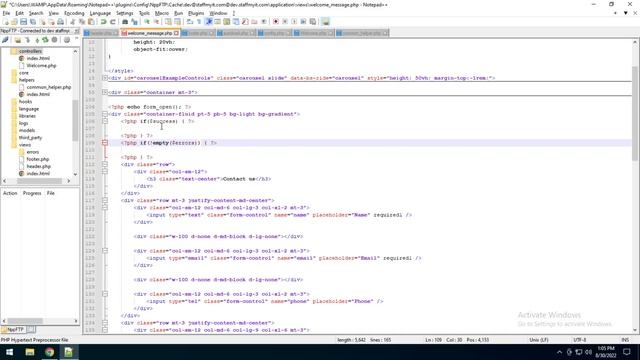Image resolution: width=640 pixels, height=360 pixels.
Task: Click the NppFTP open directory folder icon
Action: point(18,40)
